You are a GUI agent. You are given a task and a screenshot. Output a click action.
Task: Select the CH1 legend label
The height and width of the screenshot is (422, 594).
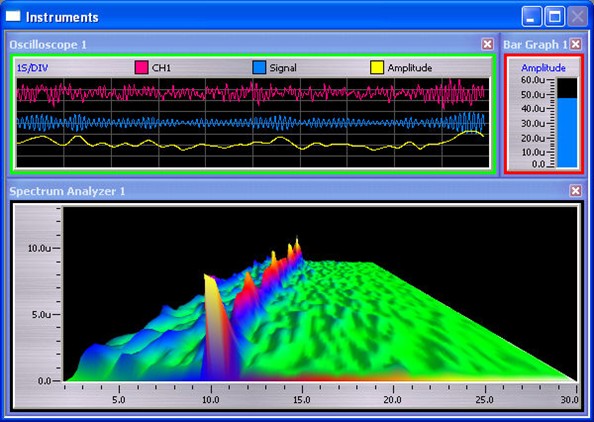pyautogui.click(x=161, y=68)
